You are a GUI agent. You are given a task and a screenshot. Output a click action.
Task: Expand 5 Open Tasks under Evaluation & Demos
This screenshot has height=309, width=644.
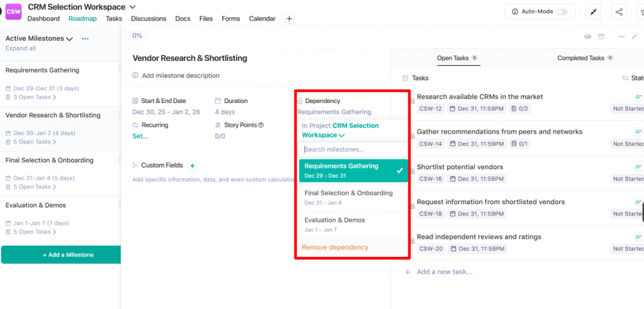31,232
